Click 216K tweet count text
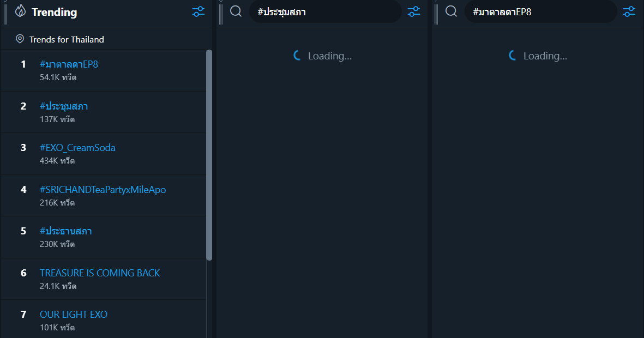This screenshot has width=644, height=338. 57,202
